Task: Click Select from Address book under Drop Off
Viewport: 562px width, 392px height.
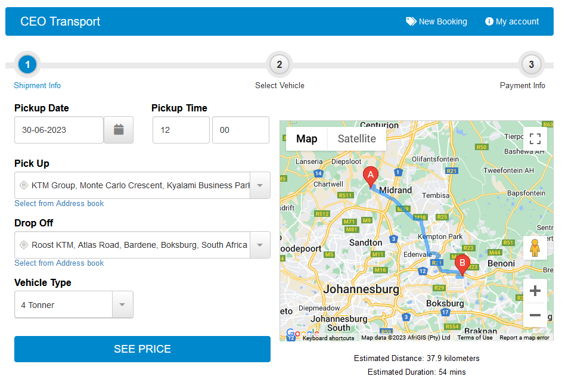Action: point(59,263)
